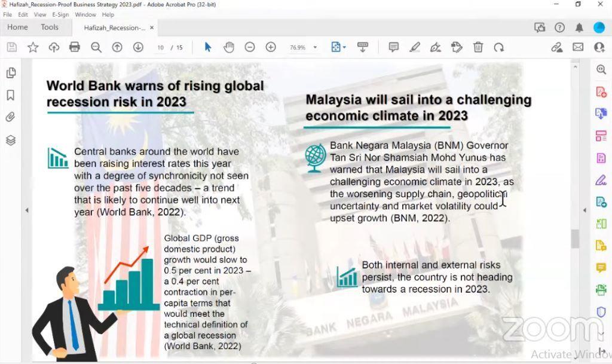
Task: Switch to the Tools tab
Action: 50,27
